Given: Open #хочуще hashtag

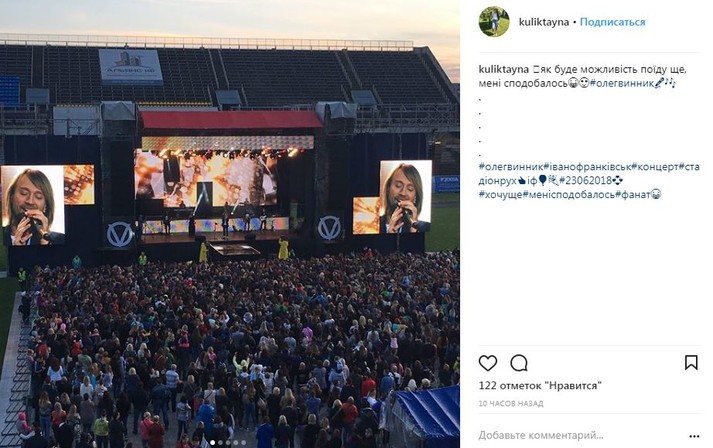Looking at the screenshot, I should click(x=500, y=195).
